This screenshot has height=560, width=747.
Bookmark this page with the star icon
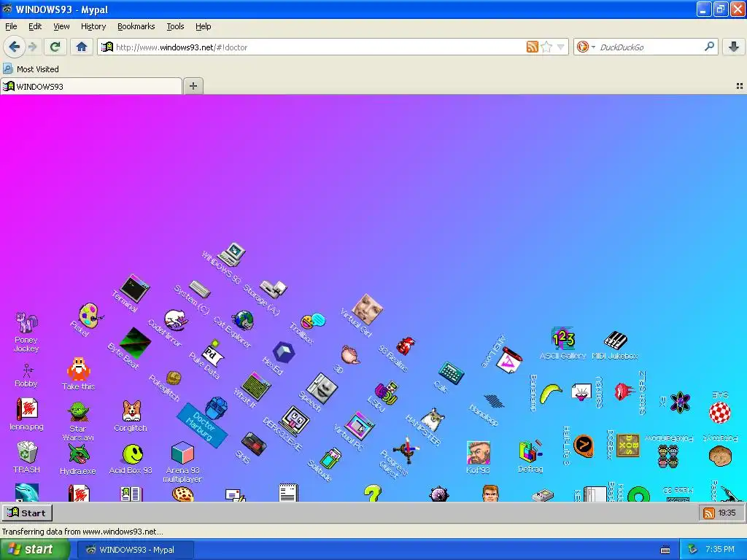click(x=546, y=47)
